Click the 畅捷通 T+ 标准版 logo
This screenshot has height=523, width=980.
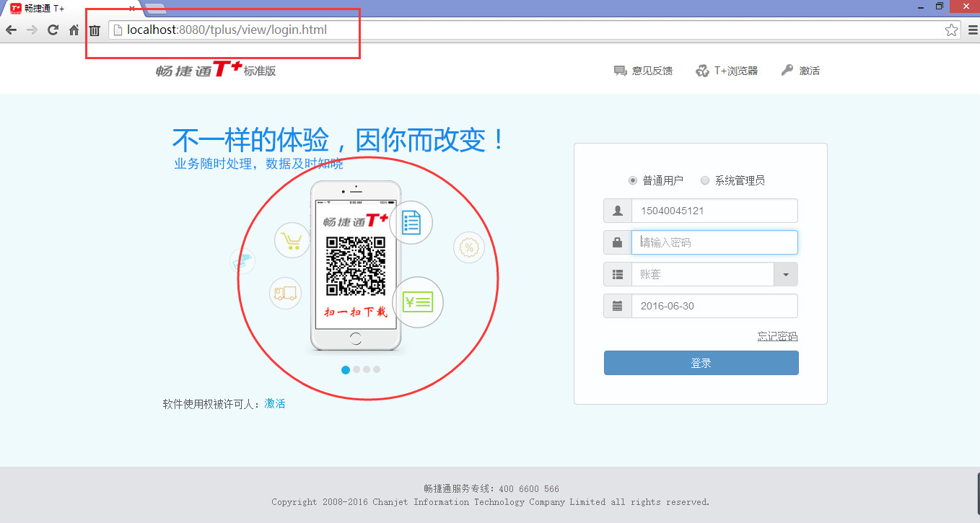click(216, 70)
